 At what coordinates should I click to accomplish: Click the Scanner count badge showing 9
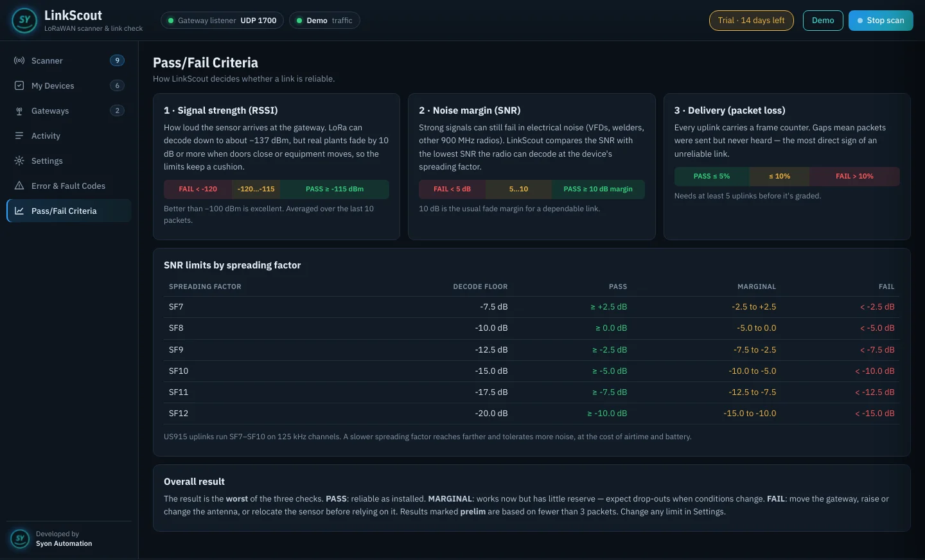tap(117, 60)
